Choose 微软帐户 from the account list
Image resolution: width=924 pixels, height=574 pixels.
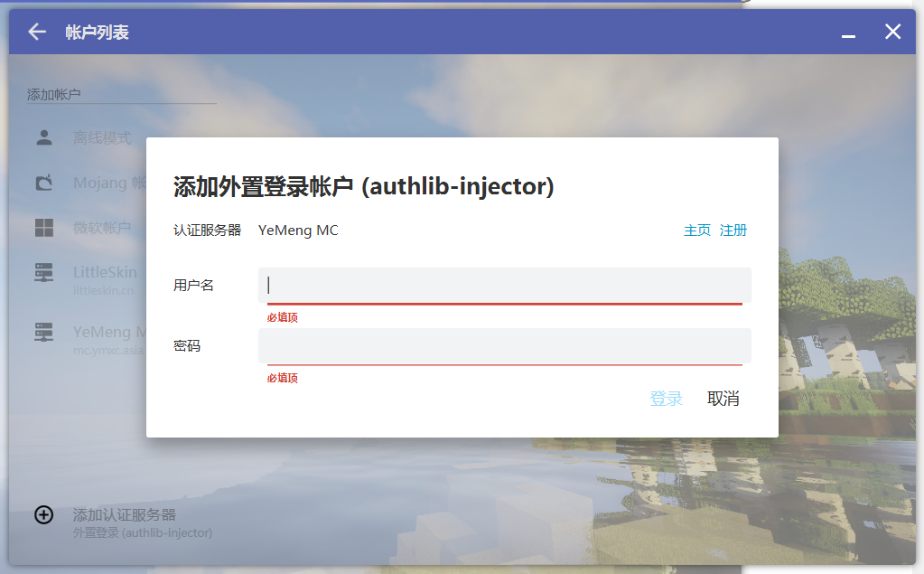point(102,228)
